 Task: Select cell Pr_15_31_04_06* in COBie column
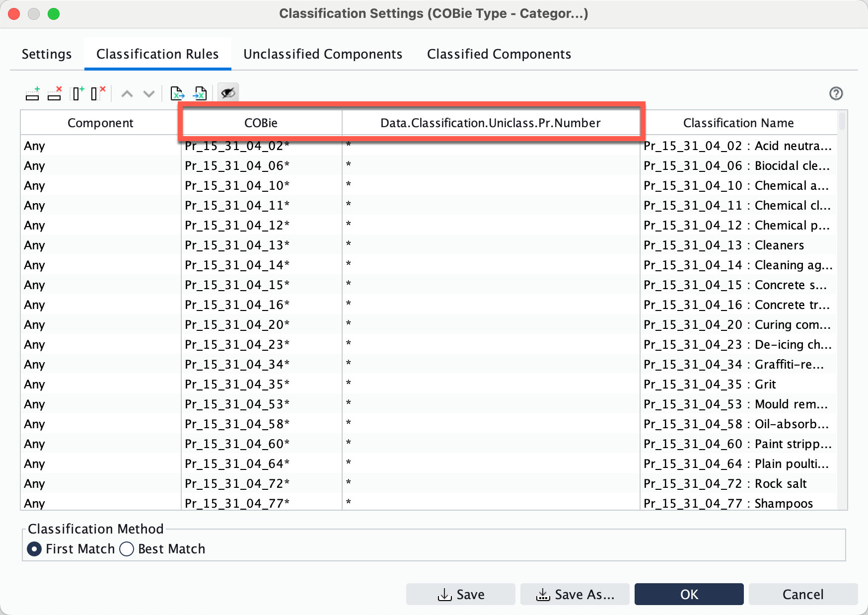tap(262, 165)
